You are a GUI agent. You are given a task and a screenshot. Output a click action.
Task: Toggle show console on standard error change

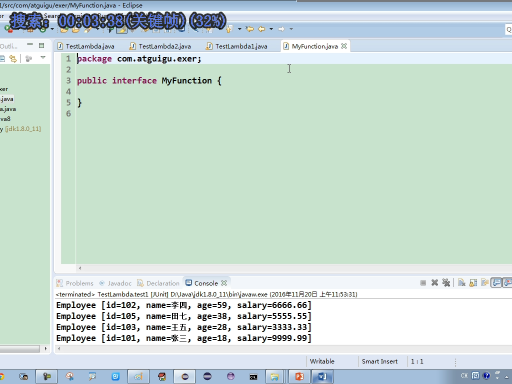pyautogui.click(x=507, y=283)
